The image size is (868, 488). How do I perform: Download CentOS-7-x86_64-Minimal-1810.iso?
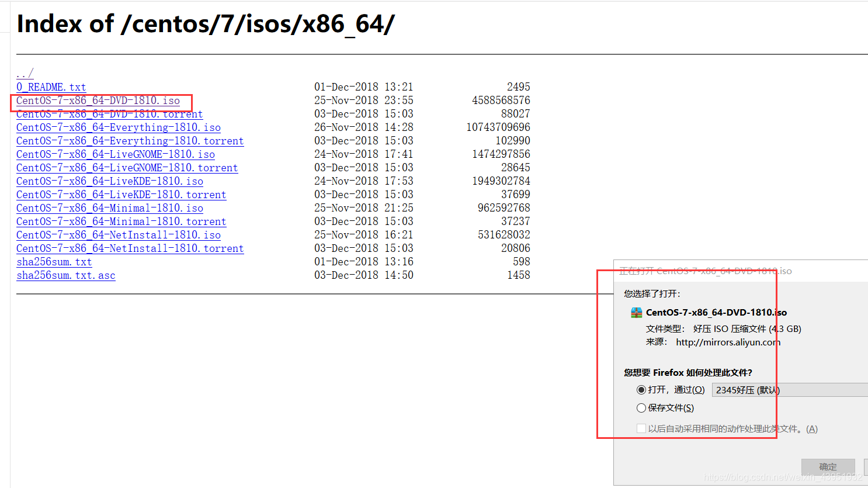pos(110,208)
